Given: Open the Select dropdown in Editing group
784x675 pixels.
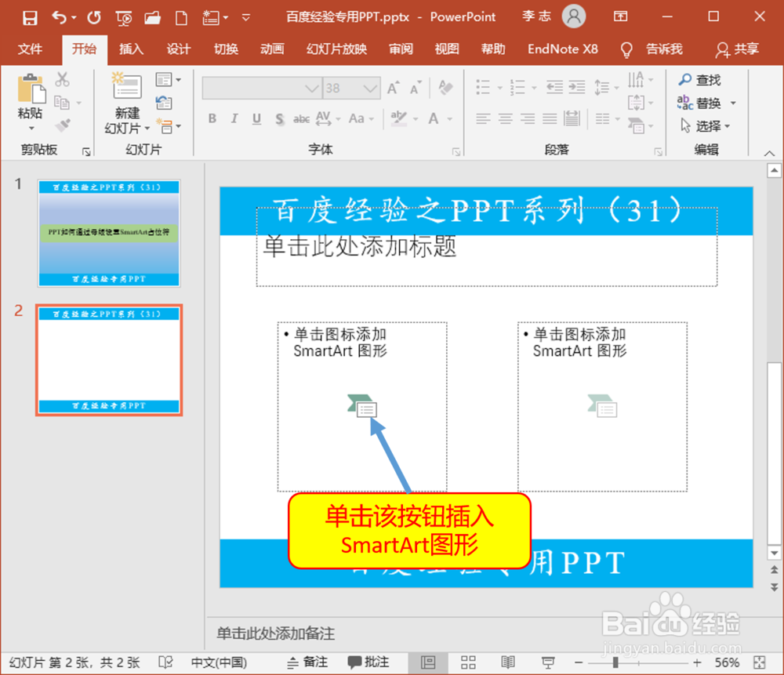Looking at the screenshot, I should (x=705, y=125).
